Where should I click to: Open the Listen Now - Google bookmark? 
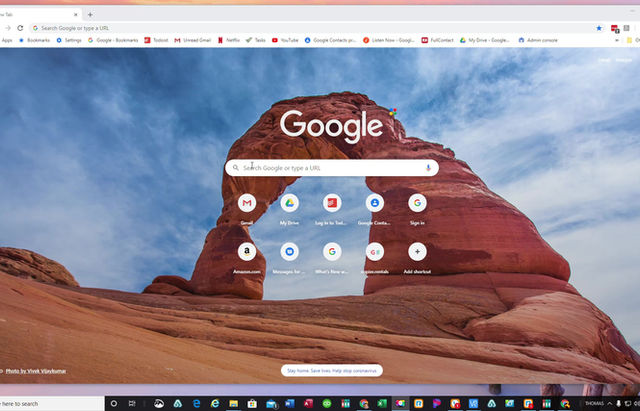tap(389, 40)
